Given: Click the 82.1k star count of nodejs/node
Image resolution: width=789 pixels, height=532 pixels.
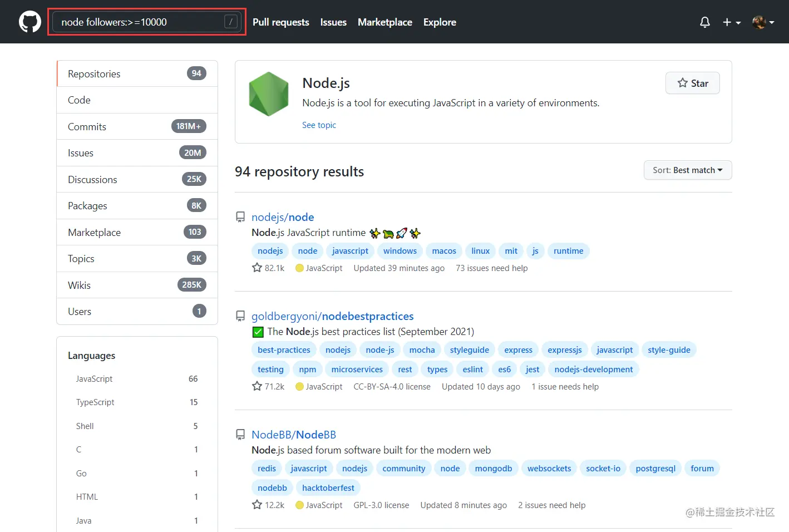Looking at the screenshot, I should coord(268,268).
